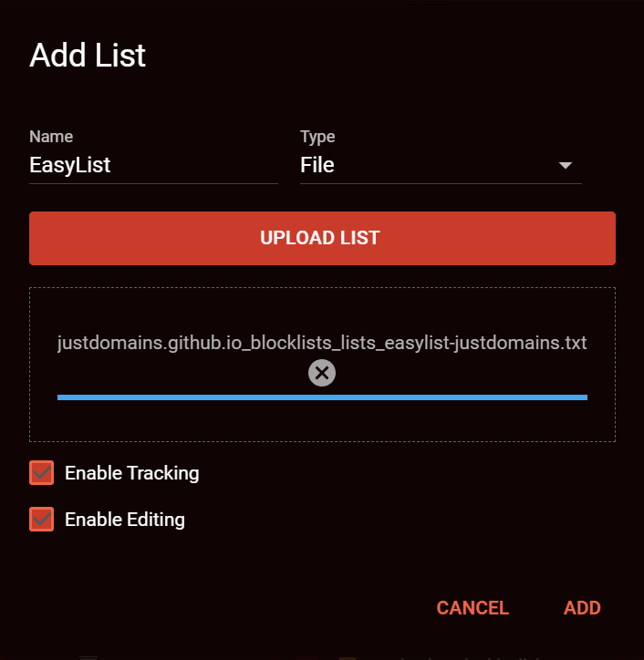Open the Type selector showing File
The width and height of the screenshot is (644, 660).
pyautogui.click(x=441, y=165)
